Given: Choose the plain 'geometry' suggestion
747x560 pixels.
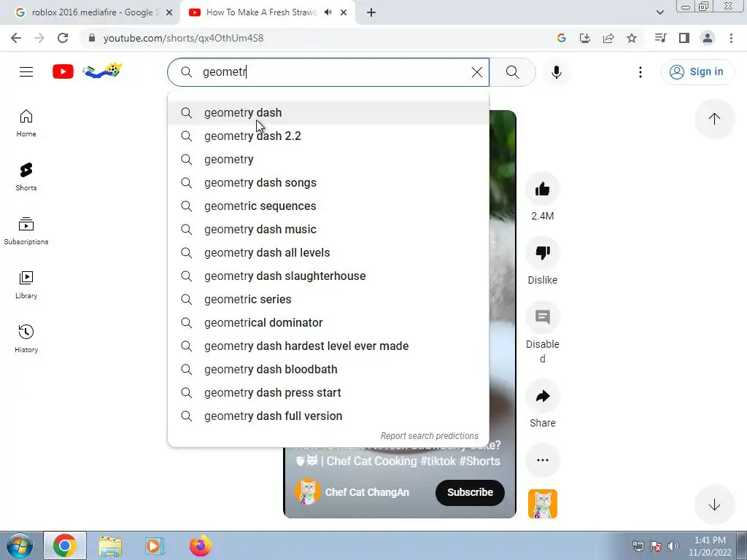Looking at the screenshot, I should [328, 160].
